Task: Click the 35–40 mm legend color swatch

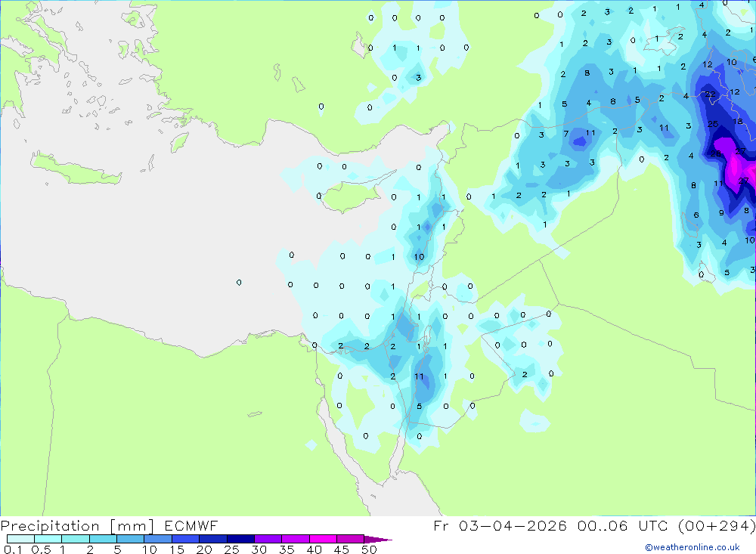Action: (296, 539)
